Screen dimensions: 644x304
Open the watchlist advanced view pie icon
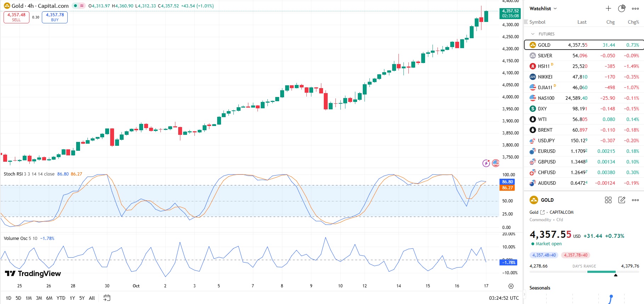click(x=622, y=8)
